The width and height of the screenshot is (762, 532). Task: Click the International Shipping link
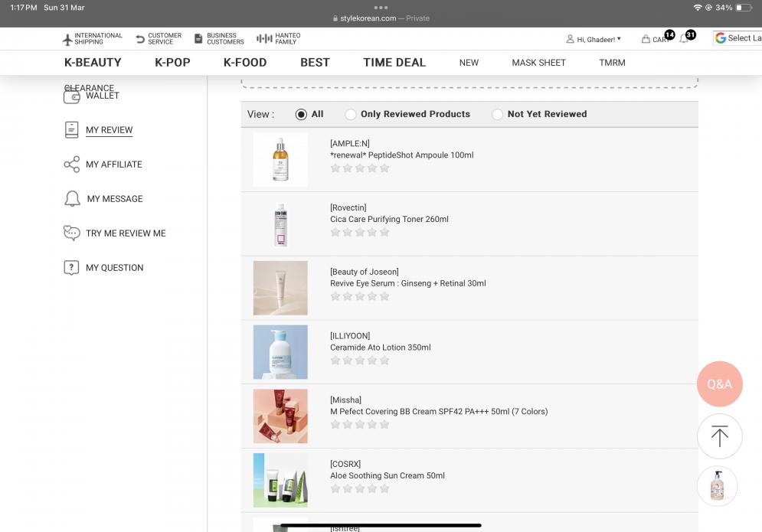click(x=92, y=38)
